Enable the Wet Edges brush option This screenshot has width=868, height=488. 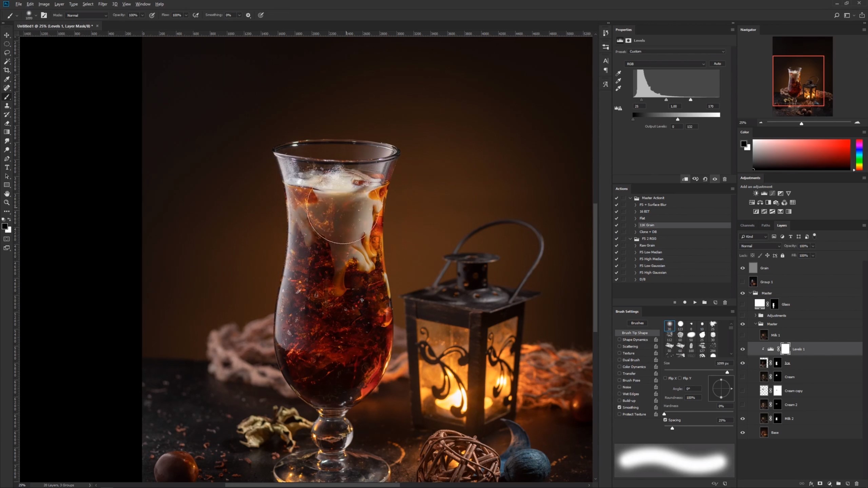tap(619, 394)
